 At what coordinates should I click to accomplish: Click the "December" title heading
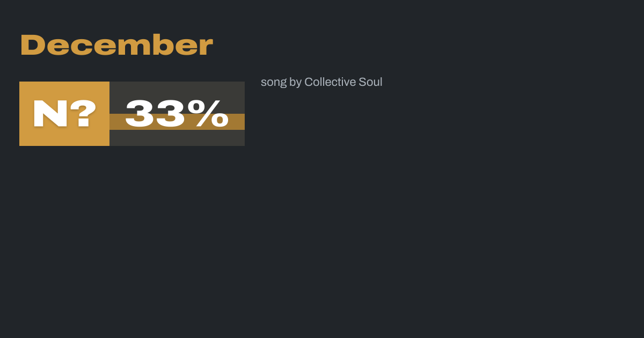(116, 45)
